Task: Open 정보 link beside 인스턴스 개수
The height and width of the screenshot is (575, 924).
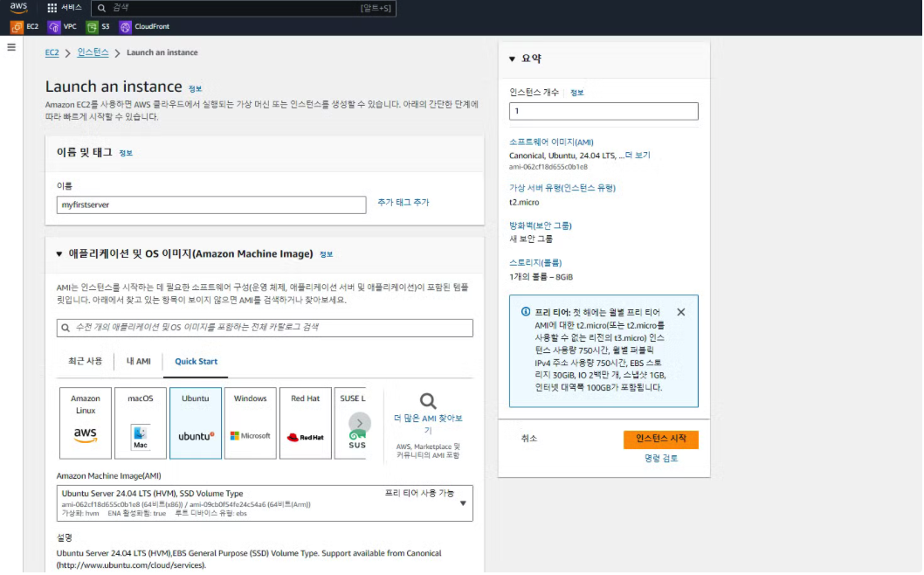Action: click(x=577, y=93)
